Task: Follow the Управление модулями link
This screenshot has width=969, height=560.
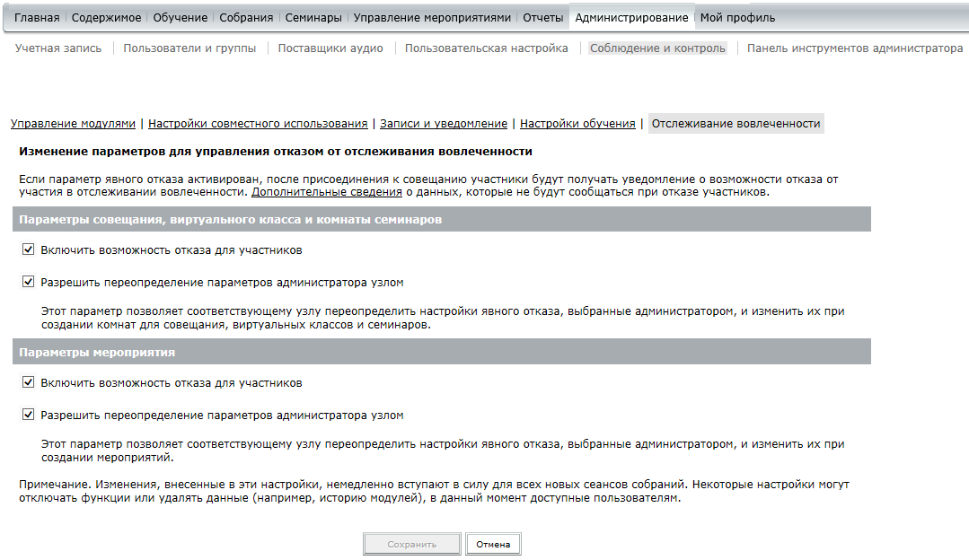Action: click(x=73, y=124)
